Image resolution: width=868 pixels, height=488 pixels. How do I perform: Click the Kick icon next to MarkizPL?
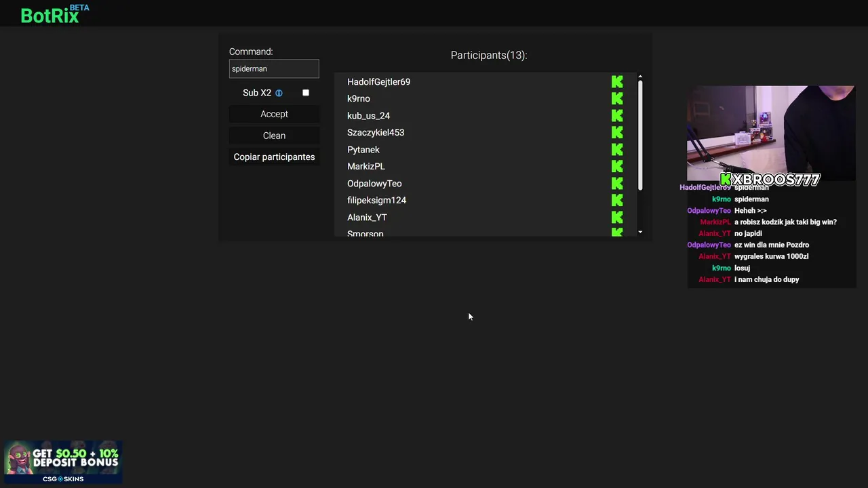[x=617, y=167]
